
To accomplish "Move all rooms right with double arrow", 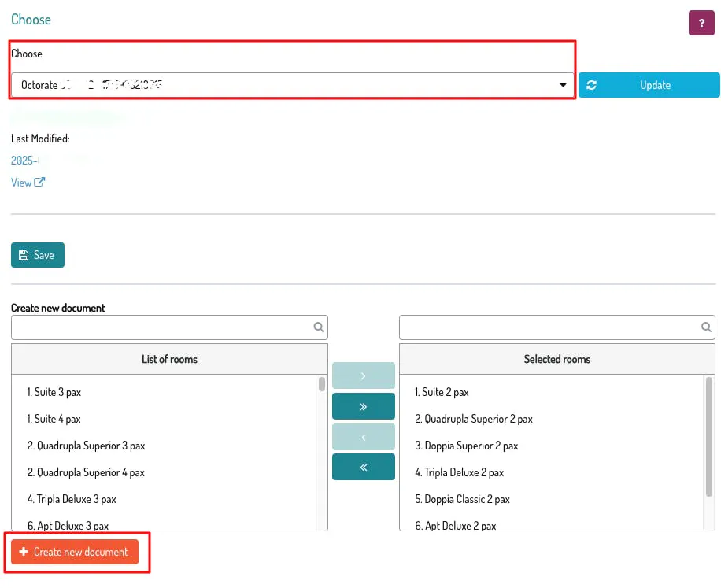I will point(364,406).
